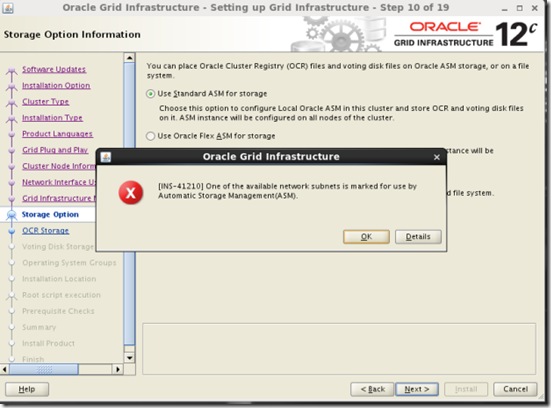This screenshot has height=408, width=551.
Task: Click the empty message pane at bottom
Action: click(339, 349)
